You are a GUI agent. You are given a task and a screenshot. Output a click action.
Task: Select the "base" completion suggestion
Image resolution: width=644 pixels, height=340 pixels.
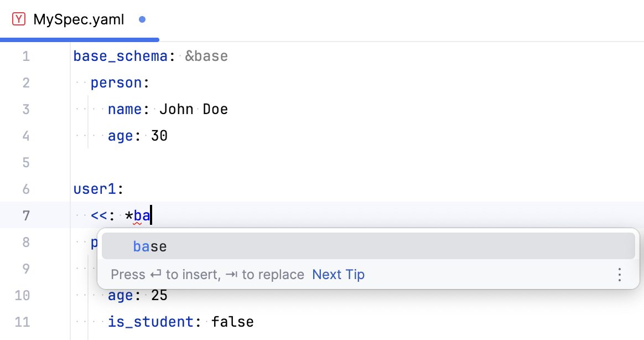[x=149, y=246]
